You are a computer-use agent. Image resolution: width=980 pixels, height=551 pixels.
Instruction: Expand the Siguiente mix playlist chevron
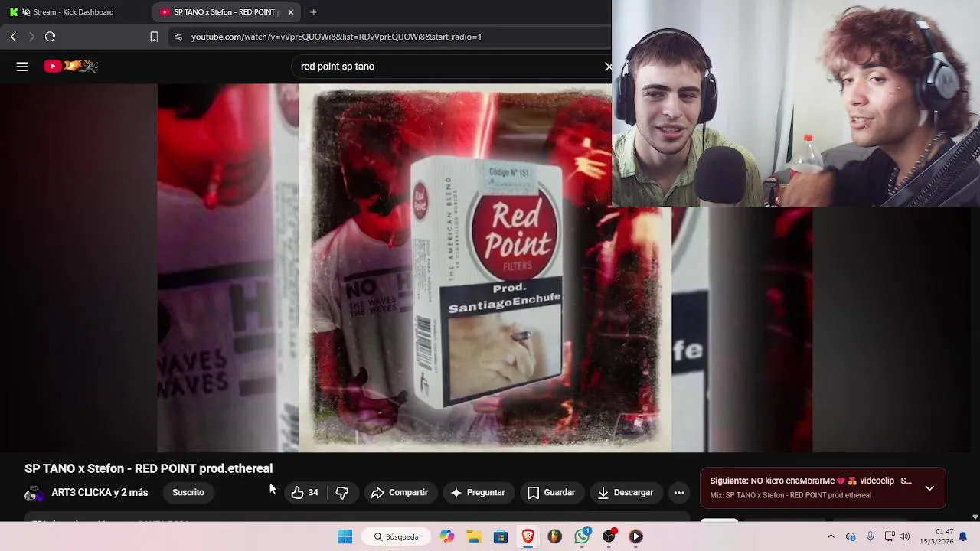point(929,488)
